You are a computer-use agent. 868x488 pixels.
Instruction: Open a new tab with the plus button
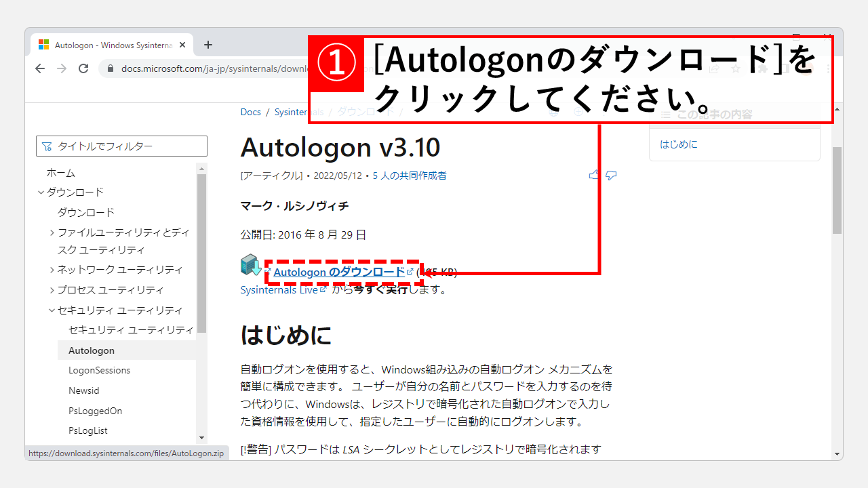pyautogui.click(x=208, y=45)
